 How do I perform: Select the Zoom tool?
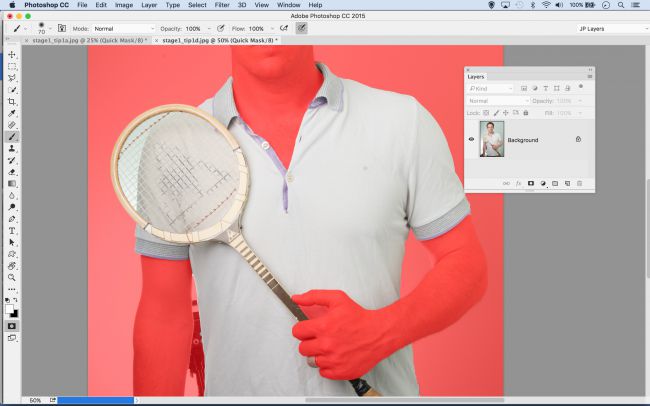tap(12, 277)
